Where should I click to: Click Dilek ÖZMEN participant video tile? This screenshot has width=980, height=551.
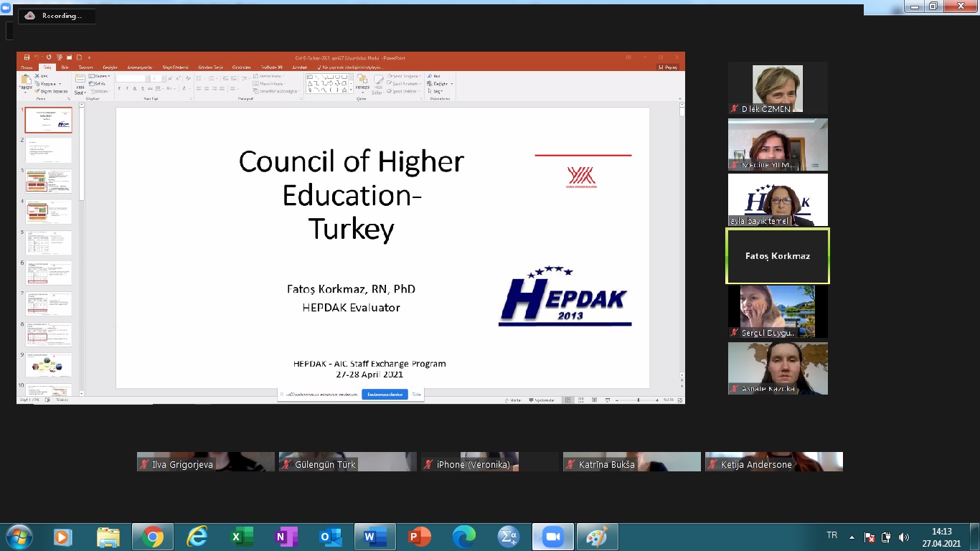(x=778, y=88)
